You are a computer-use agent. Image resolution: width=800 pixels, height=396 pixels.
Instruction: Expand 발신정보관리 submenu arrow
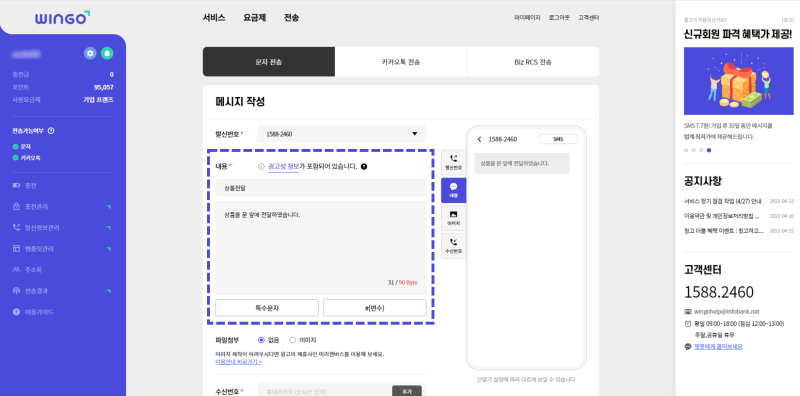coord(108,228)
